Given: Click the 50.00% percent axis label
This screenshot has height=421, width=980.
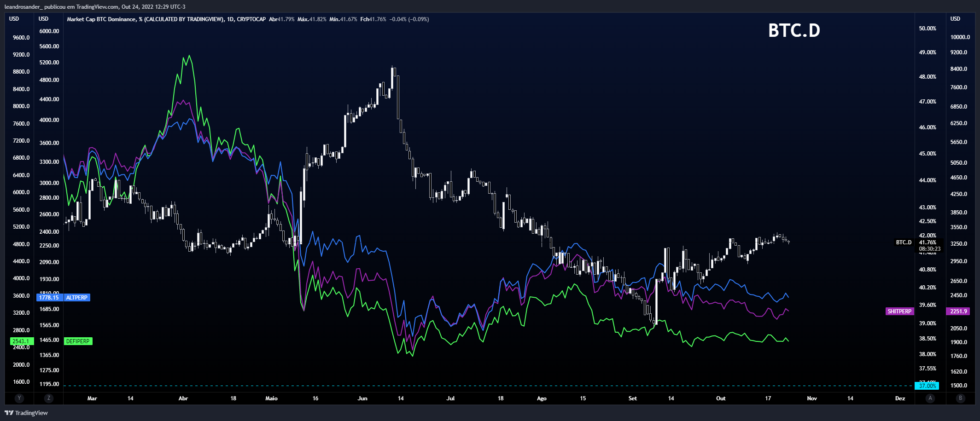Looking at the screenshot, I should coord(927,29).
